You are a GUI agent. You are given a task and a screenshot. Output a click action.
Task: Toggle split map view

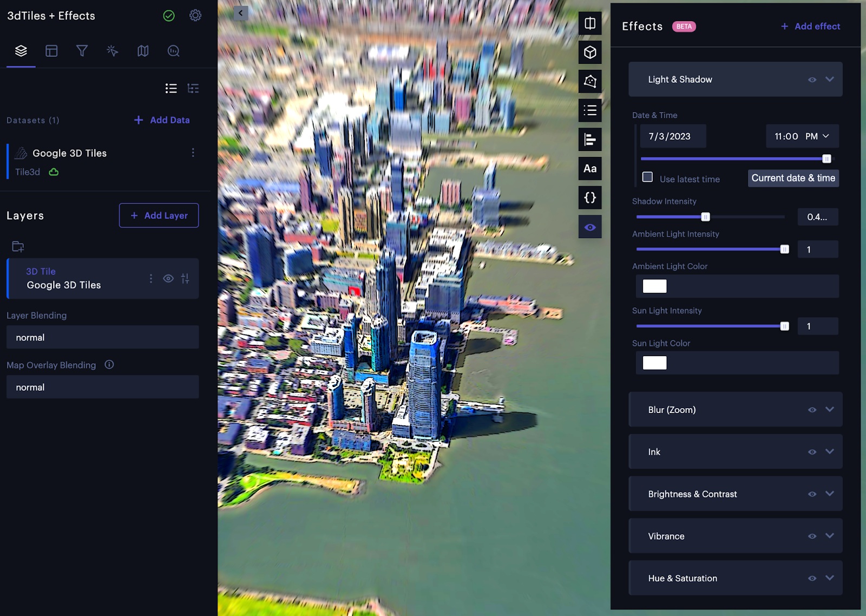(590, 23)
